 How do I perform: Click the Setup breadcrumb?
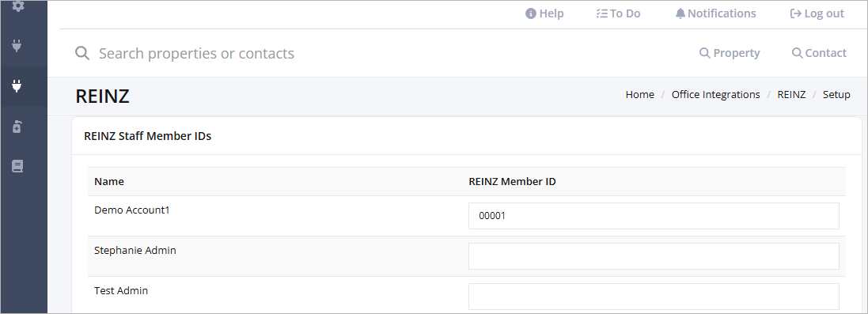click(836, 95)
